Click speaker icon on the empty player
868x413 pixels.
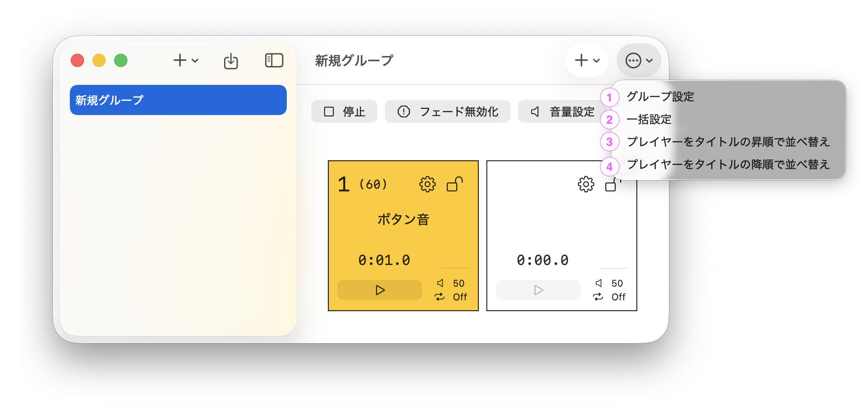coord(599,283)
